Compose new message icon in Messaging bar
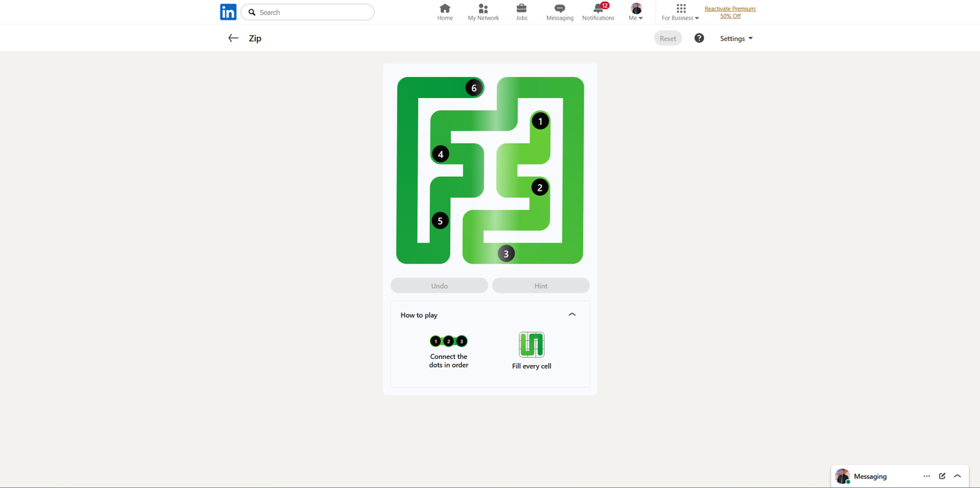This screenshot has width=980, height=488. (x=942, y=476)
